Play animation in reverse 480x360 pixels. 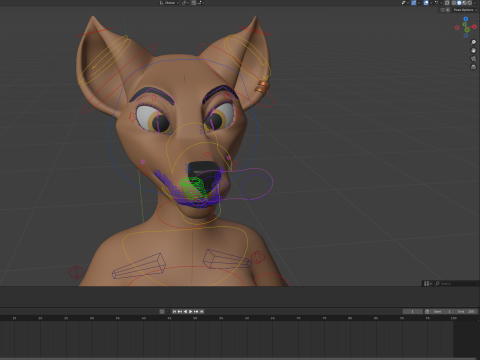coord(185,311)
